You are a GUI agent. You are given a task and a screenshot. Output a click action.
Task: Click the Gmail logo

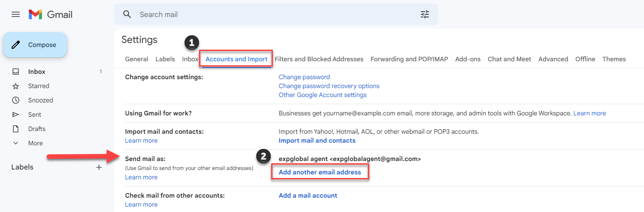click(x=51, y=14)
